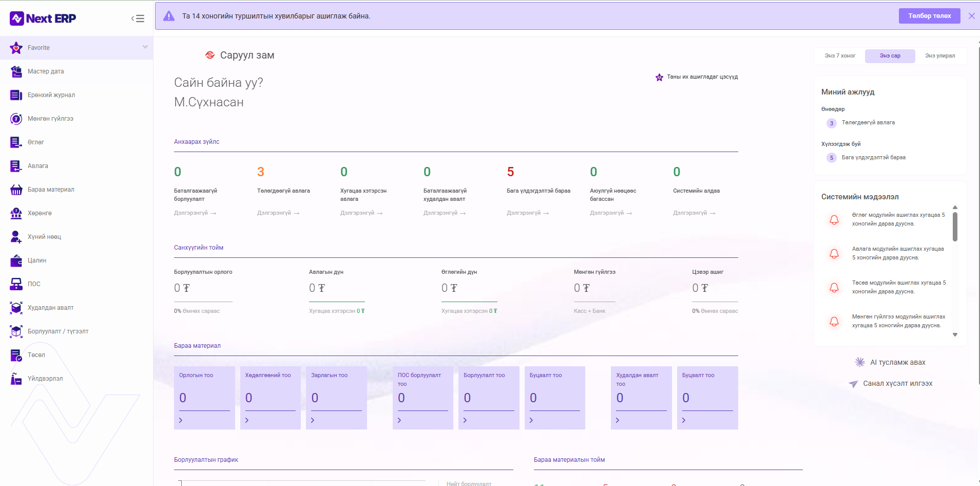The height and width of the screenshot is (486, 980).
Task: Click the Төлбөр төлөх button
Action: (x=929, y=16)
